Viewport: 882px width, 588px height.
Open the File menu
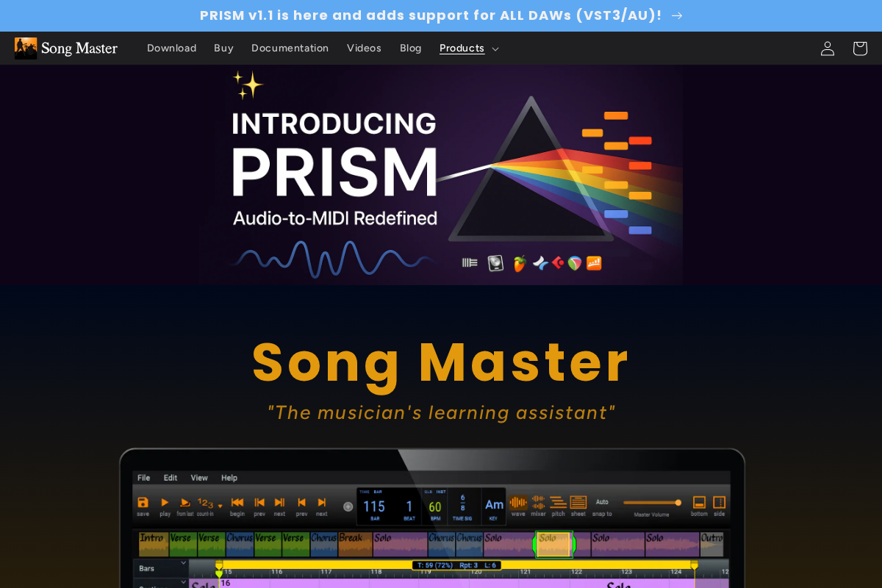point(143,478)
